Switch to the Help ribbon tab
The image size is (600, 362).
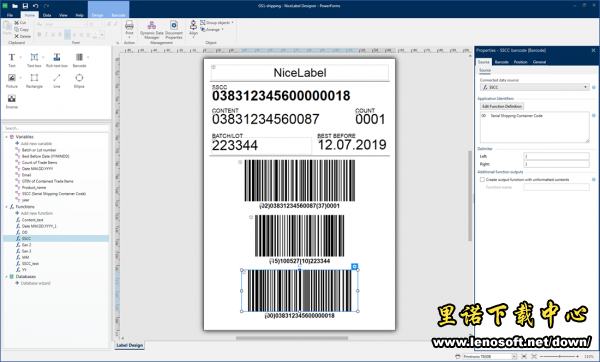pos(79,15)
